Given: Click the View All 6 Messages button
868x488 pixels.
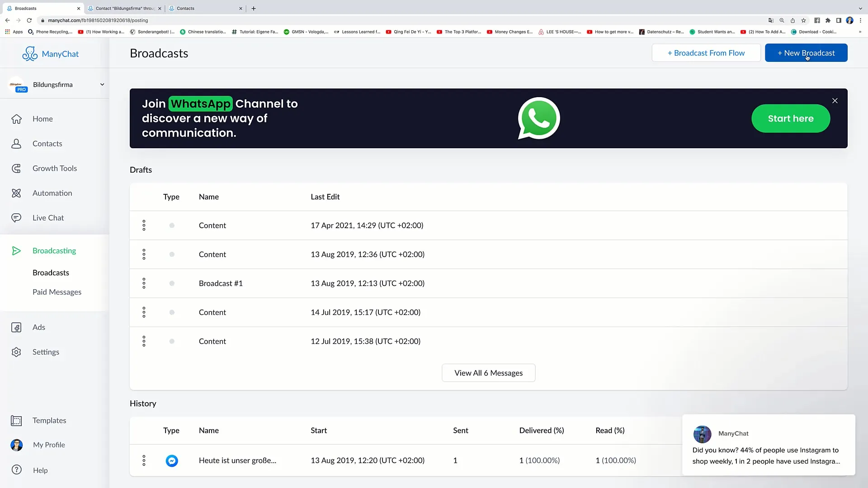Looking at the screenshot, I should pos(489,373).
